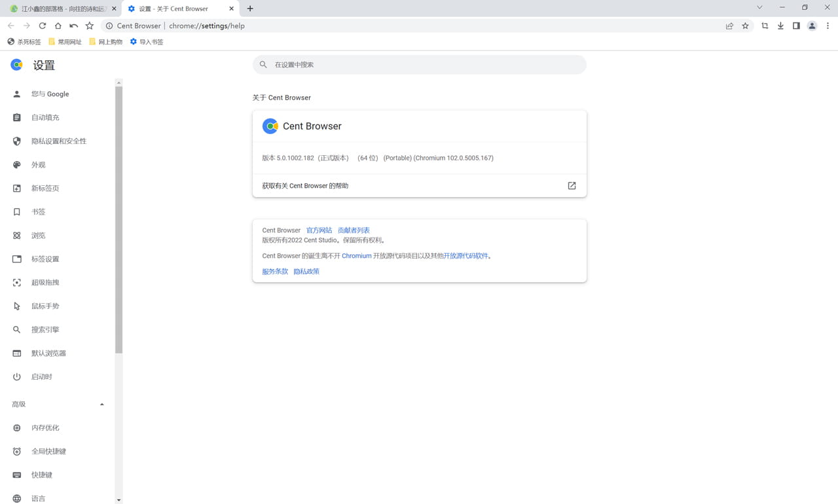Click the 语言 globe icon
This screenshot has height=504, width=838.
coord(17,499)
